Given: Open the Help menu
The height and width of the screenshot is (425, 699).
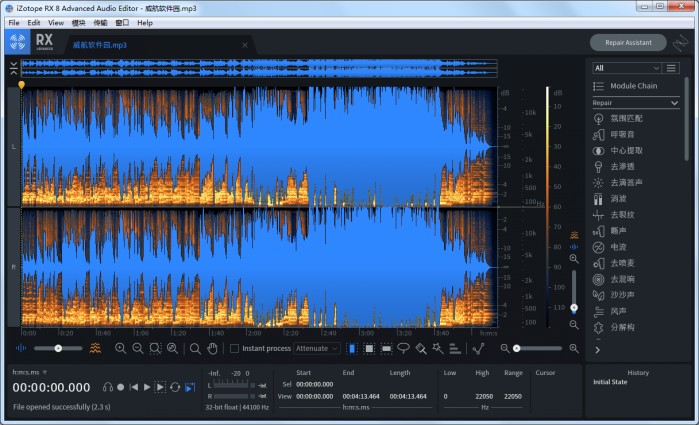Looking at the screenshot, I should coord(145,23).
